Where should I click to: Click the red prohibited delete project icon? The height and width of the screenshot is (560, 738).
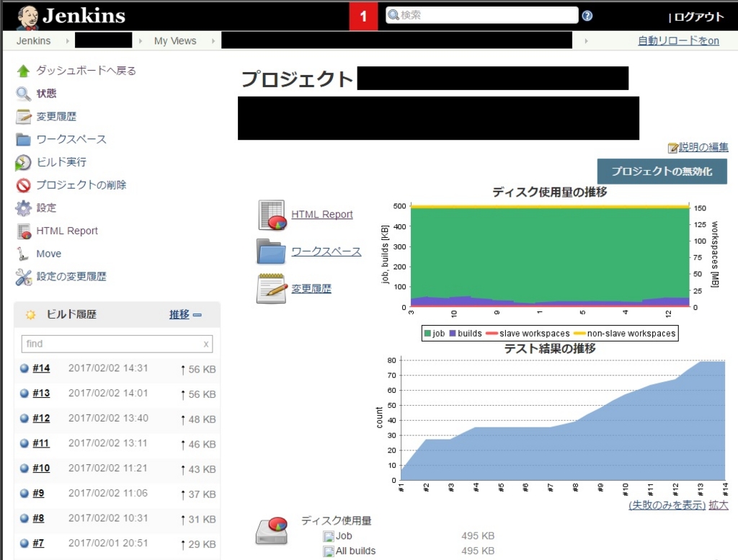[23, 185]
